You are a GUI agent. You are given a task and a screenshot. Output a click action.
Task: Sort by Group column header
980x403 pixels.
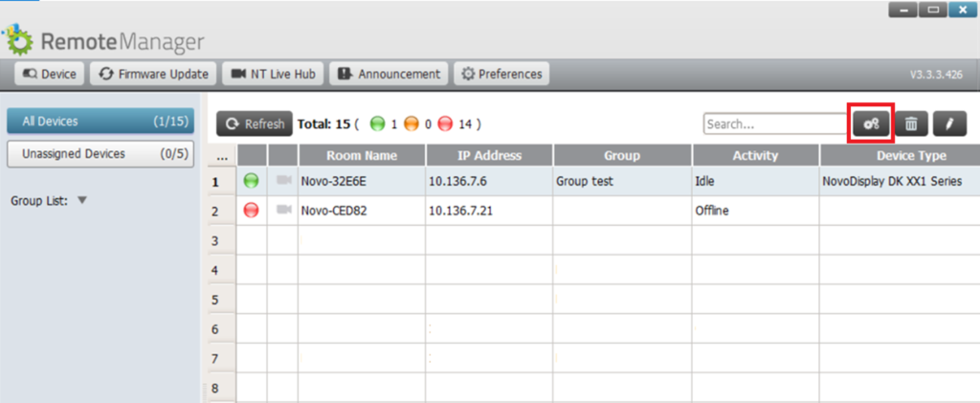622,156
